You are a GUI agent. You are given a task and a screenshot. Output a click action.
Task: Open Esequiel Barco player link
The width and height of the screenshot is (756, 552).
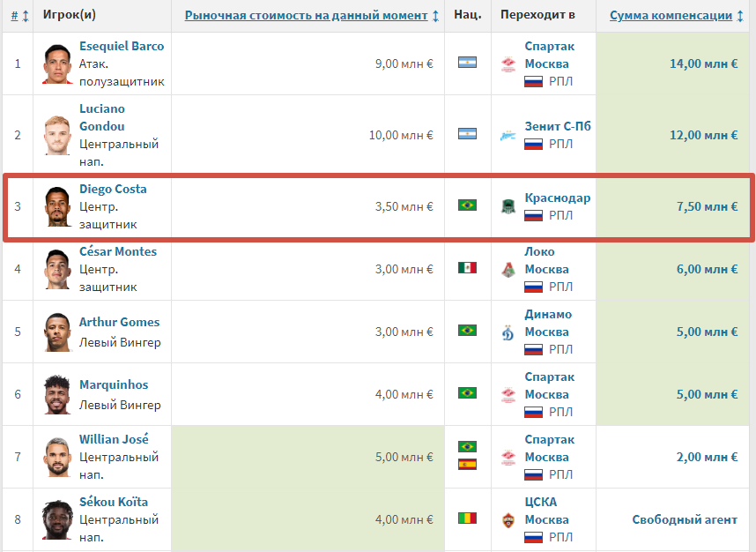pyautogui.click(x=122, y=46)
